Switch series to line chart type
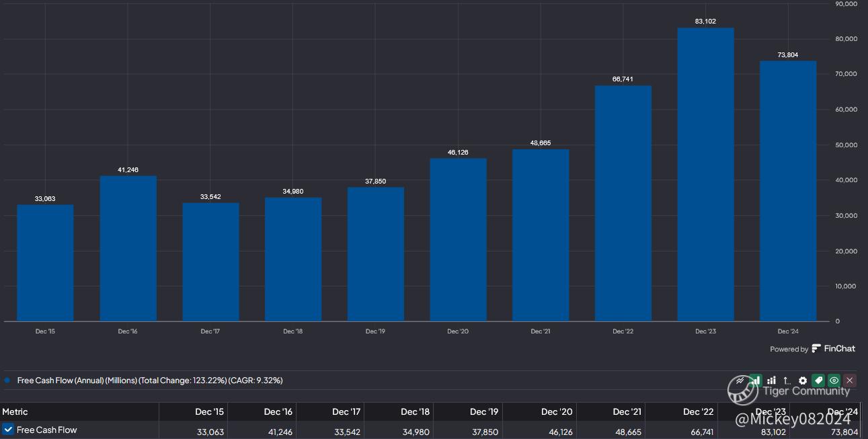The height and width of the screenshot is (439, 868). click(x=740, y=381)
